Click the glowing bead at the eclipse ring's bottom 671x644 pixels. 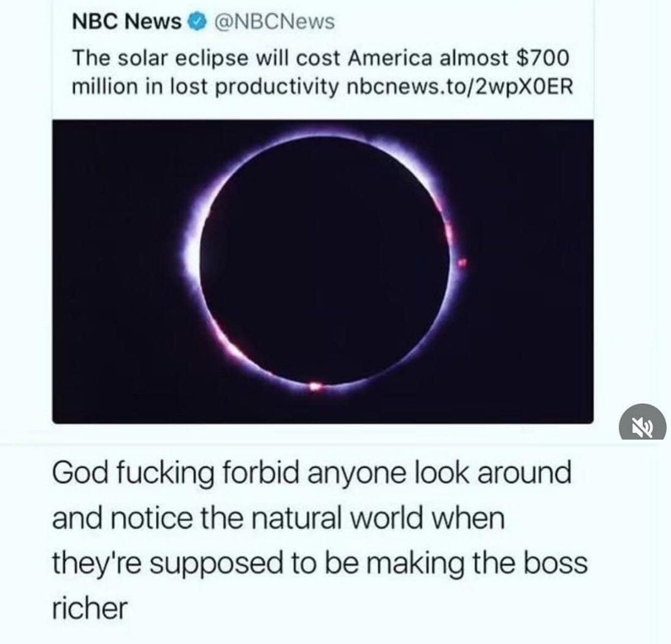(316, 386)
